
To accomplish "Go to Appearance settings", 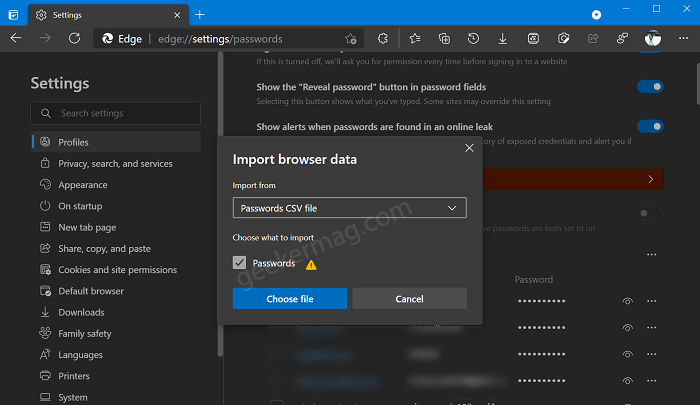I will 116,184.
